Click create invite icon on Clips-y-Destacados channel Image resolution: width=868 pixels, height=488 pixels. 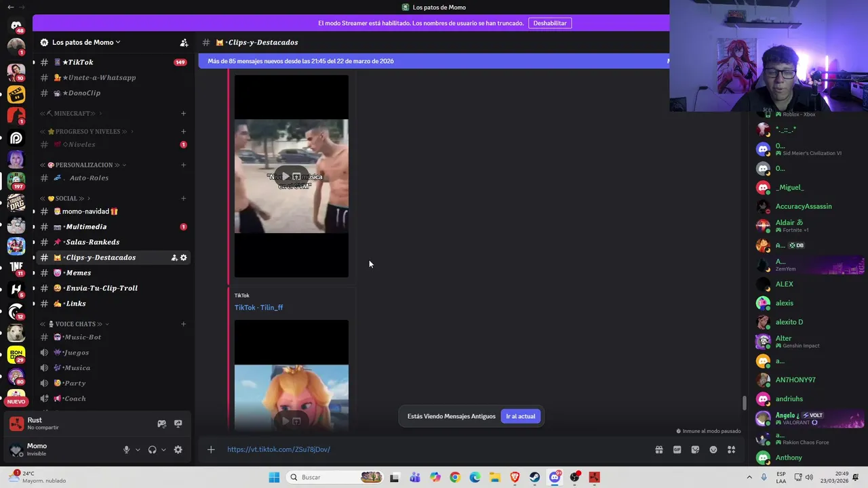click(x=174, y=258)
